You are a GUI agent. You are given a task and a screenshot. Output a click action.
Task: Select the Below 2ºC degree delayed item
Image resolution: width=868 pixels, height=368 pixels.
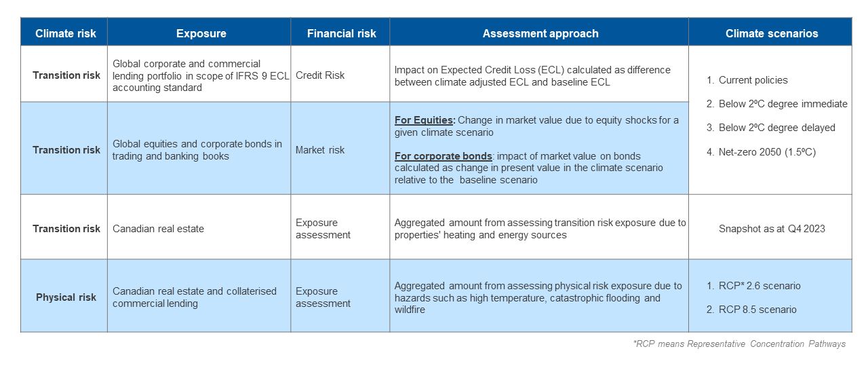click(776, 128)
